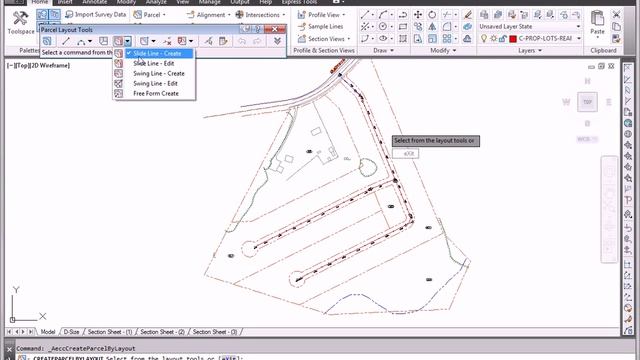Click the Layer Properties icon
640x360 pixels.
coord(484,15)
